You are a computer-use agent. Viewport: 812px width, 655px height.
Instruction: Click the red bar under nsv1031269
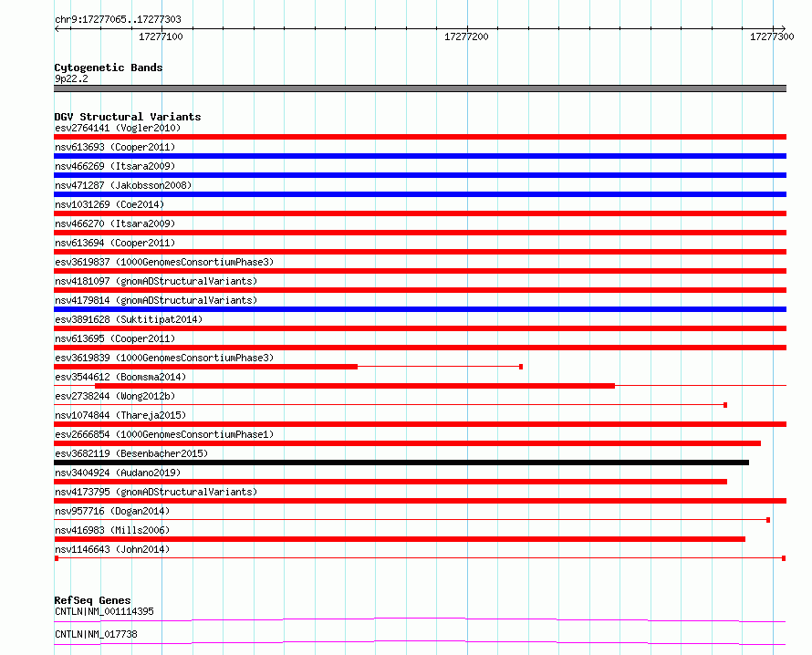[420, 213]
